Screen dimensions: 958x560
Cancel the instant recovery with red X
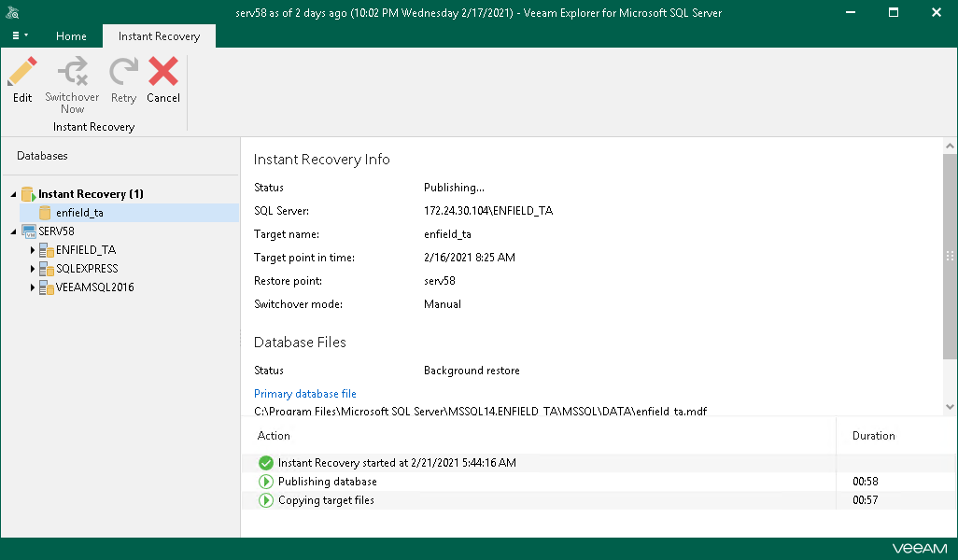click(163, 72)
